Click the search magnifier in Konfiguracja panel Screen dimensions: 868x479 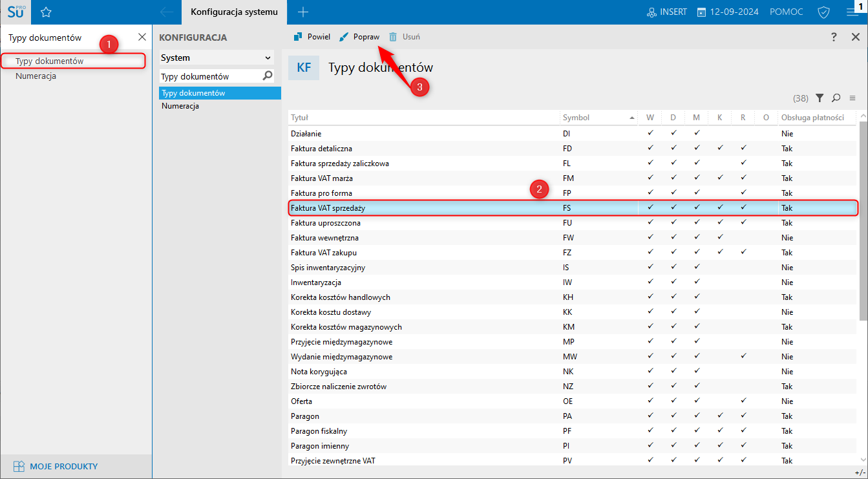click(268, 76)
